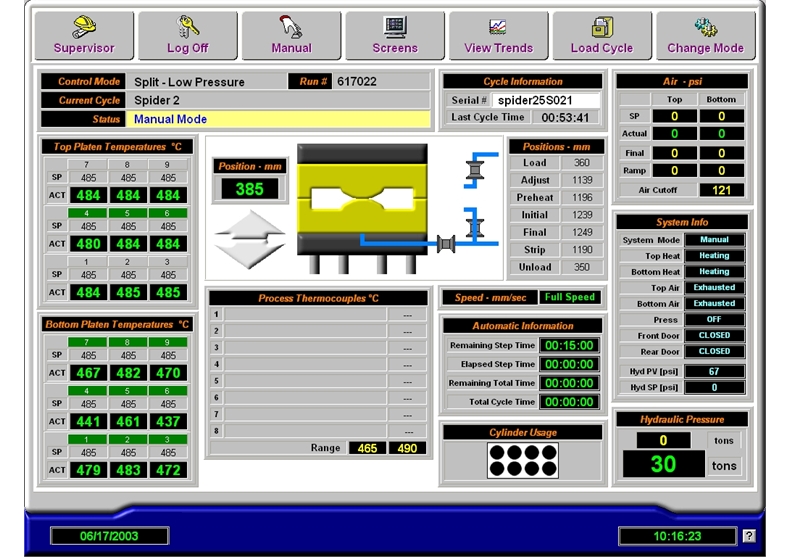The height and width of the screenshot is (557, 790).
Task: Click the Change Mode gears icon
Action: [705, 27]
